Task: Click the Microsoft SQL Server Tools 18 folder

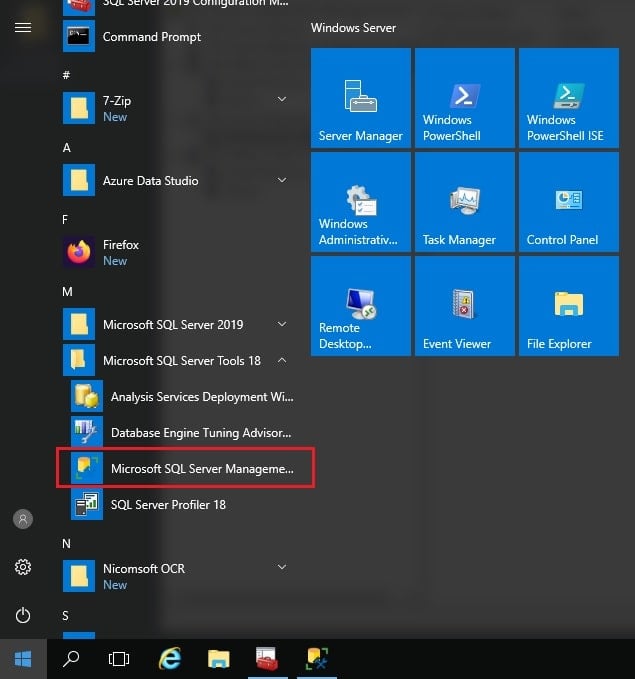Action: pyautogui.click(x=178, y=360)
